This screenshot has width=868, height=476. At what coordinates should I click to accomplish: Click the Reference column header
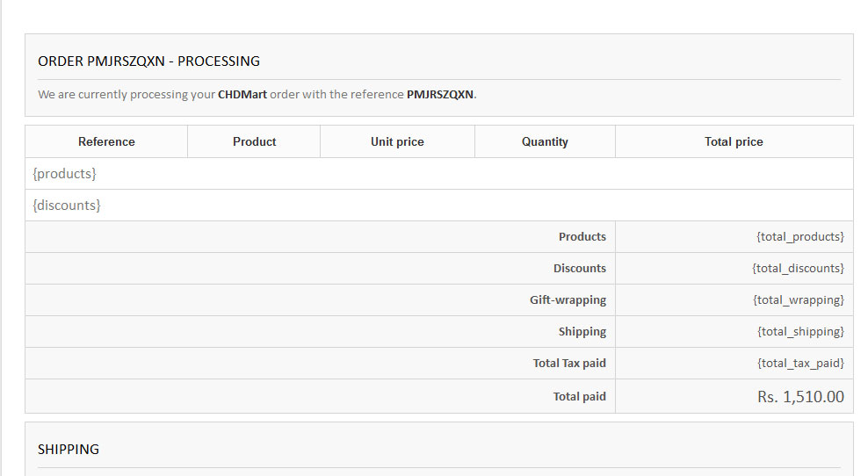106,141
